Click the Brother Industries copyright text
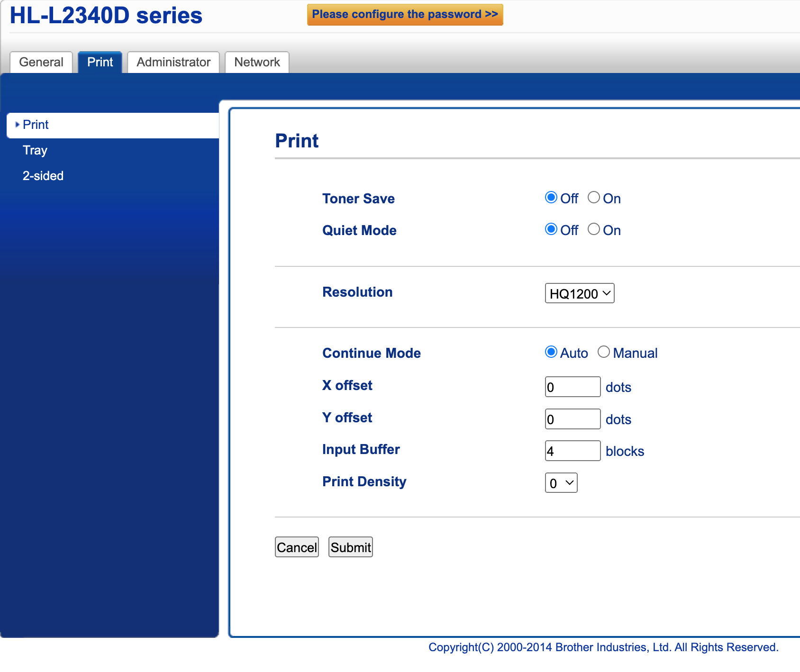Viewport: 800px width, 672px height. tap(603, 647)
